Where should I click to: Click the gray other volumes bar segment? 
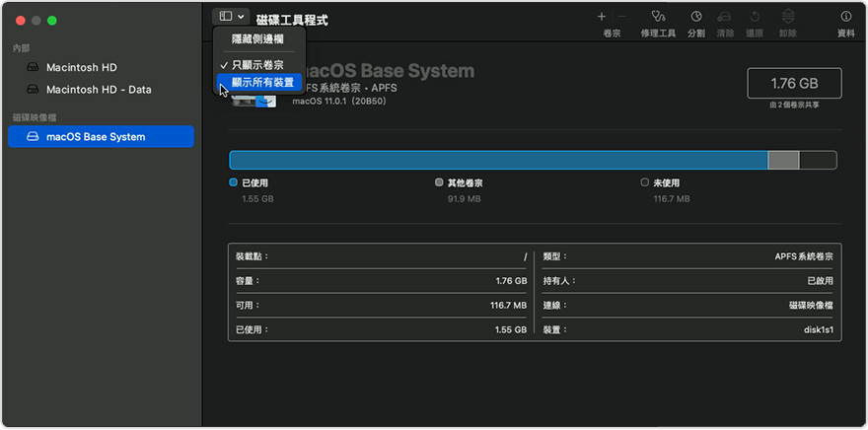point(783,160)
